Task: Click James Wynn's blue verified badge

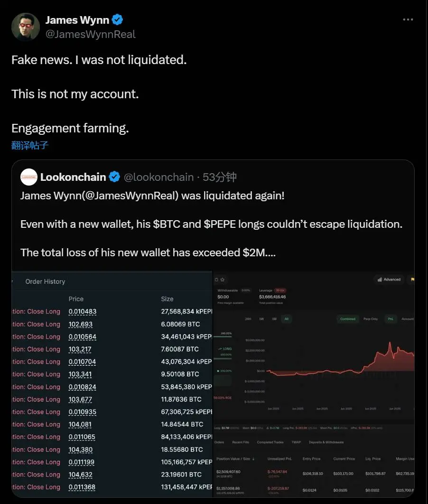Action: [x=118, y=20]
